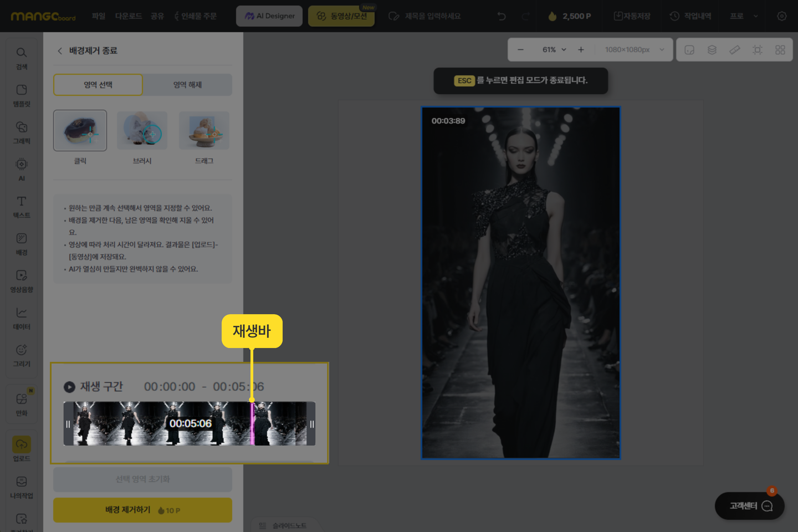
Task: Open the 고객센터 chat button
Action: tap(750, 506)
